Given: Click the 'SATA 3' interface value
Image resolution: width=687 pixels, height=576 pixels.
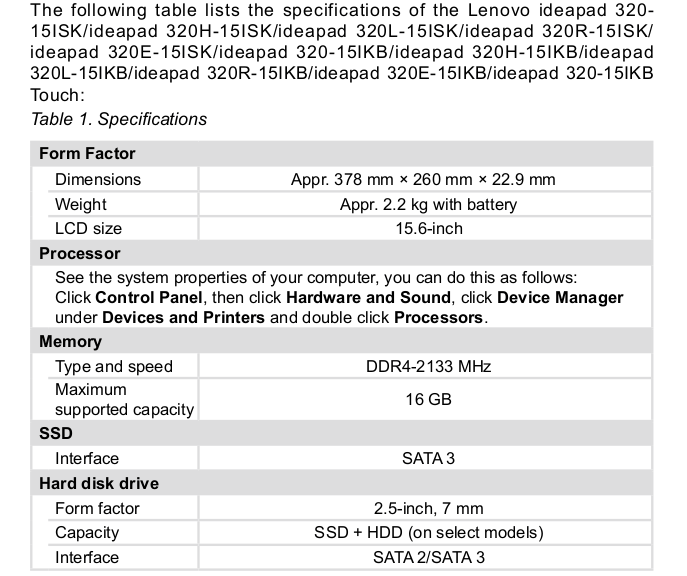Looking at the screenshot, I should click(x=428, y=459).
